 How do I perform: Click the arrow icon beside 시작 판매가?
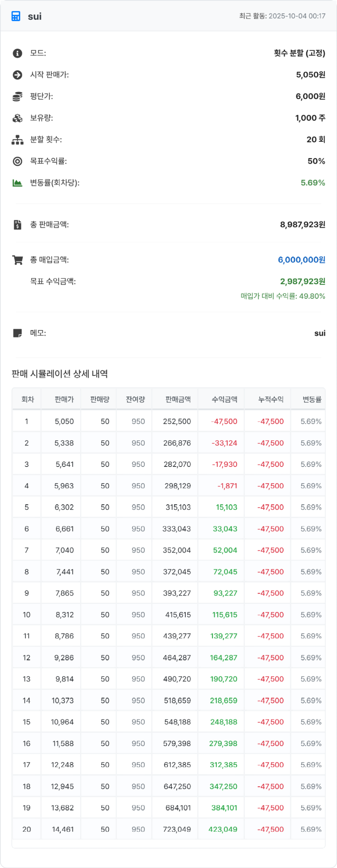point(17,75)
